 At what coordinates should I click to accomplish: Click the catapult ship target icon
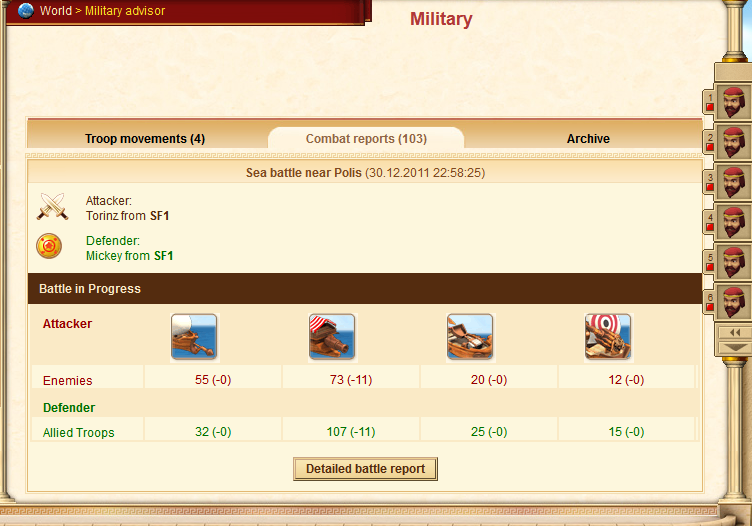(x=608, y=337)
